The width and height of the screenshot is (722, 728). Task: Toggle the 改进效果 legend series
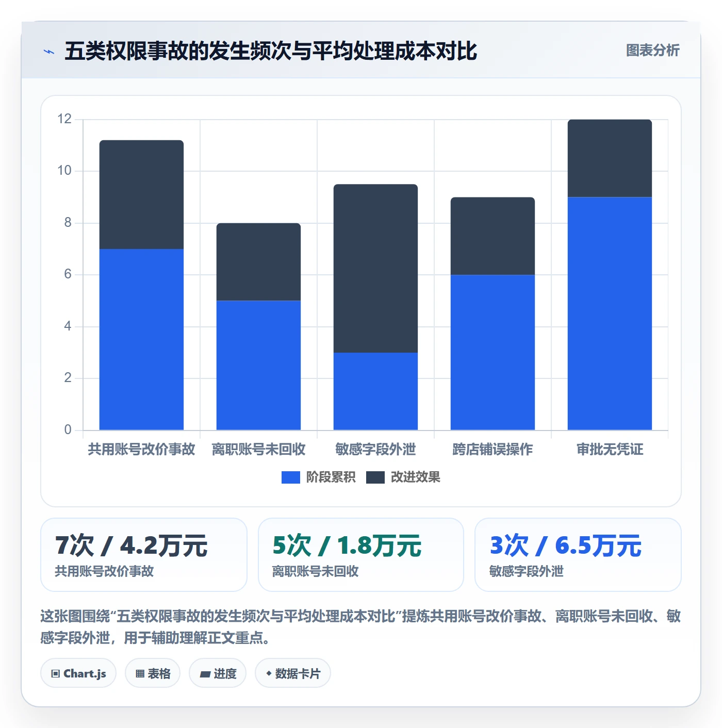pyautogui.click(x=403, y=477)
